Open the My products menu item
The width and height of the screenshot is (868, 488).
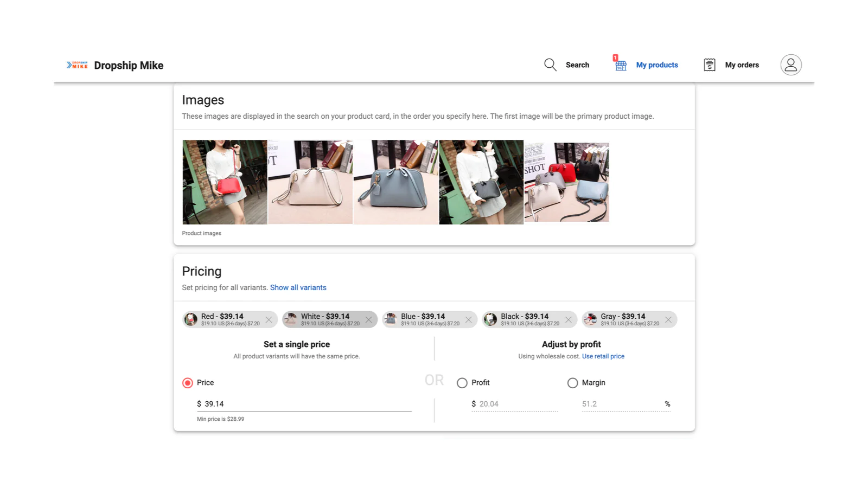coord(656,65)
